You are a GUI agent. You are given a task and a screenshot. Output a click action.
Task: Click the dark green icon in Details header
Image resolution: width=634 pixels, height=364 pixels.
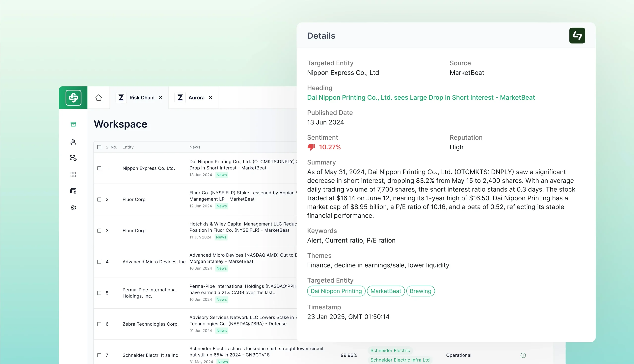pyautogui.click(x=577, y=36)
